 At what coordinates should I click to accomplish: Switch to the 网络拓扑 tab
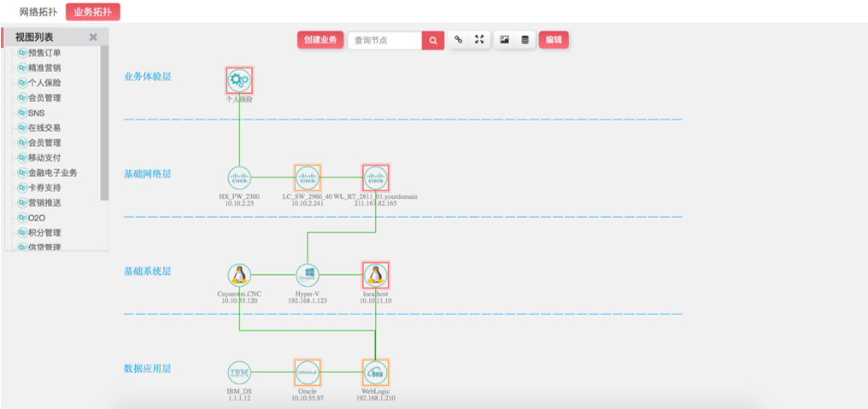38,12
